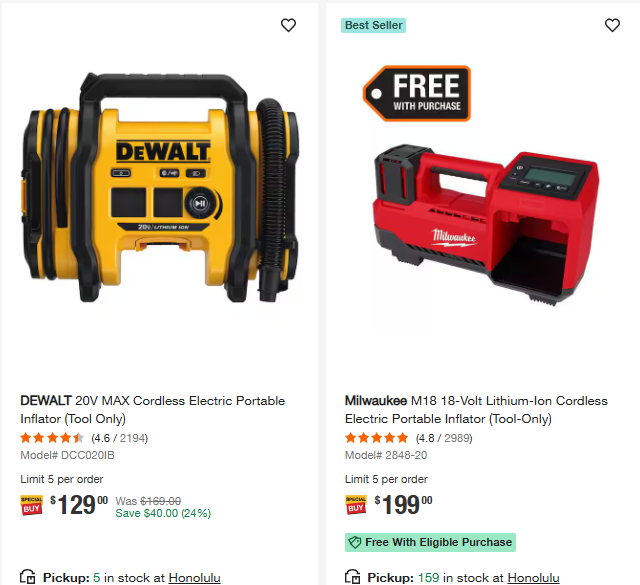Open DEWALT 20V MAX Cordless Inflator title link
This screenshot has width=640, height=585.
pyautogui.click(x=153, y=409)
